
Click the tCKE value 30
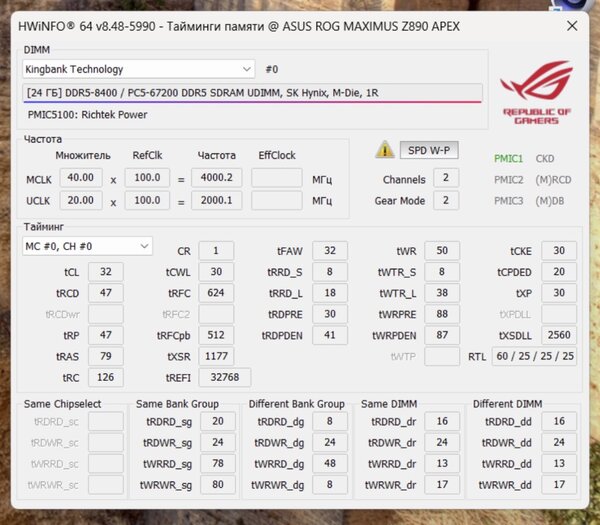point(559,251)
